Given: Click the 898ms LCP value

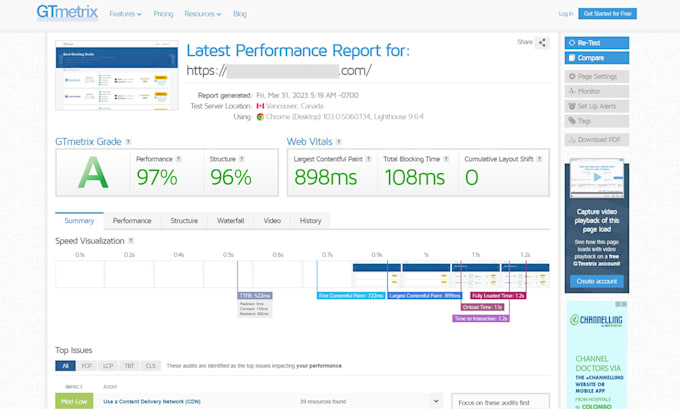Looking at the screenshot, I should click(x=326, y=177).
